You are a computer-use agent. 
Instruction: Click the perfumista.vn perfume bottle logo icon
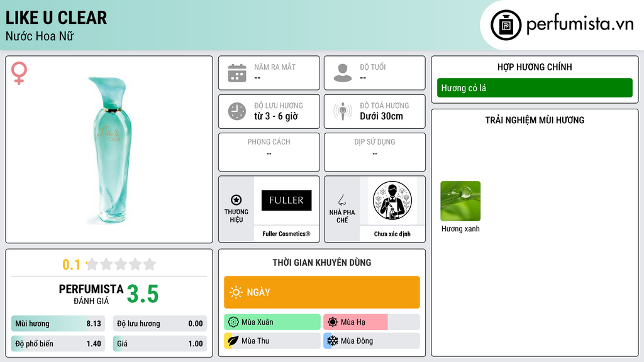pos(506,25)
